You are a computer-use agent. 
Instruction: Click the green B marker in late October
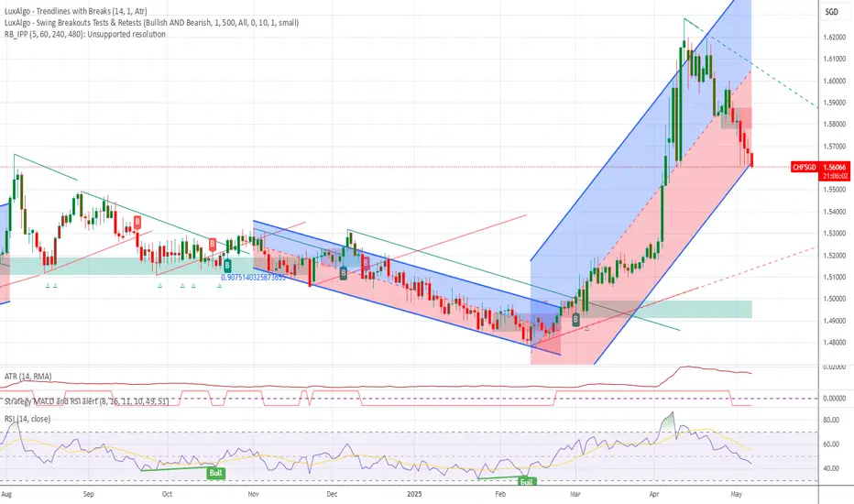pos(227,266)
